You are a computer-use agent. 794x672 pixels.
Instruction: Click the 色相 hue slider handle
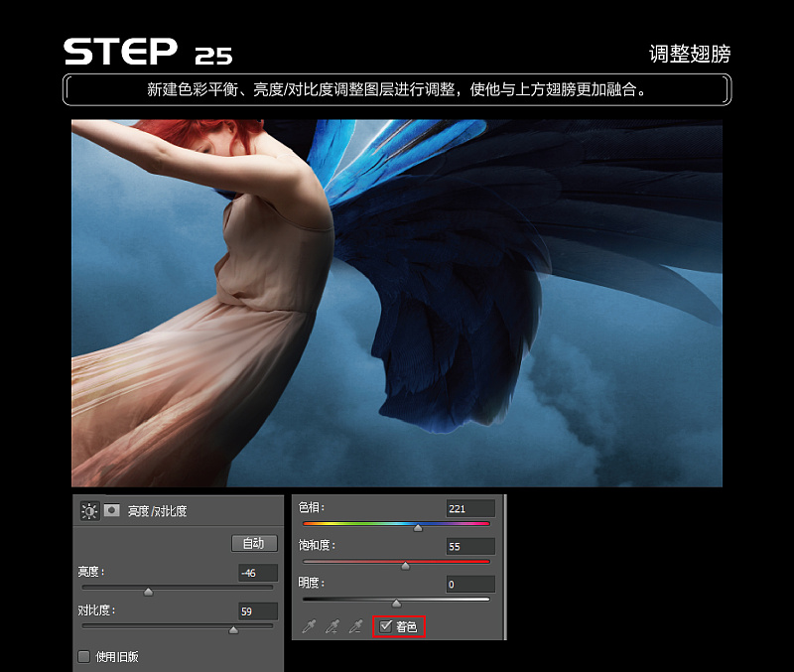click(x=418, y=528)
